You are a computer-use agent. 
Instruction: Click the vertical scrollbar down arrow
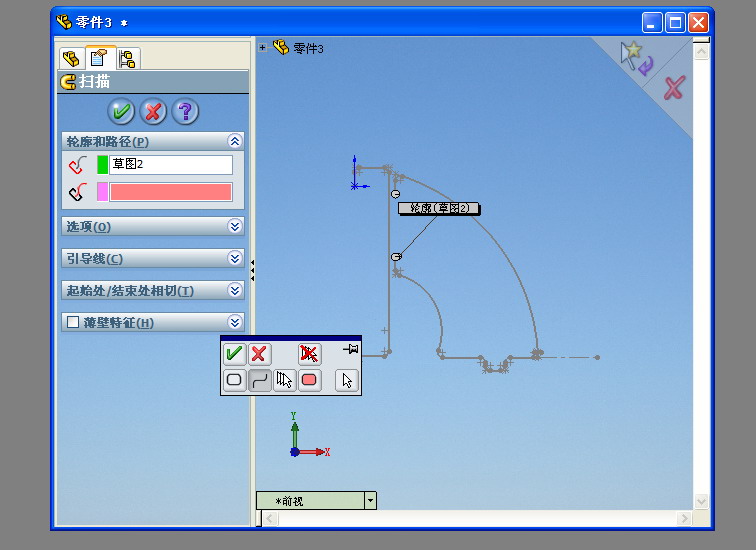701,501
